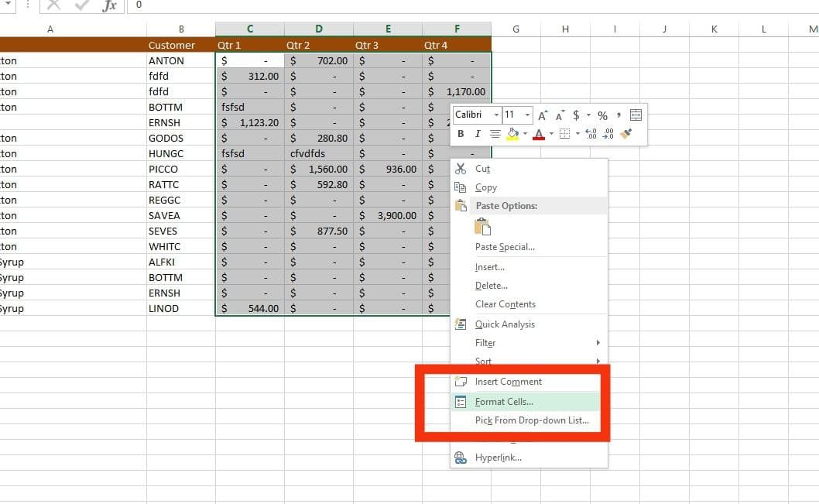Open the Calibri font name dropdown
This screenshot has height=504, width=819.
click(495, 114)
